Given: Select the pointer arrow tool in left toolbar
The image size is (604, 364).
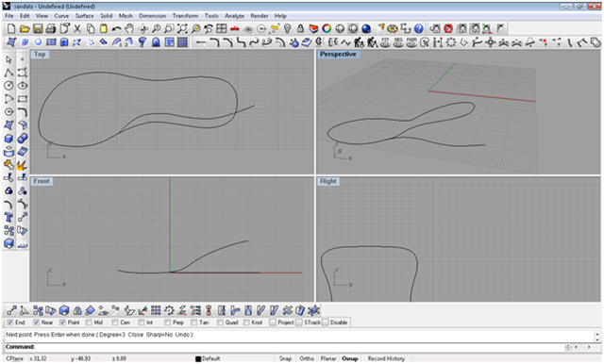Looking at the screenshot, I should click(8, 59).
